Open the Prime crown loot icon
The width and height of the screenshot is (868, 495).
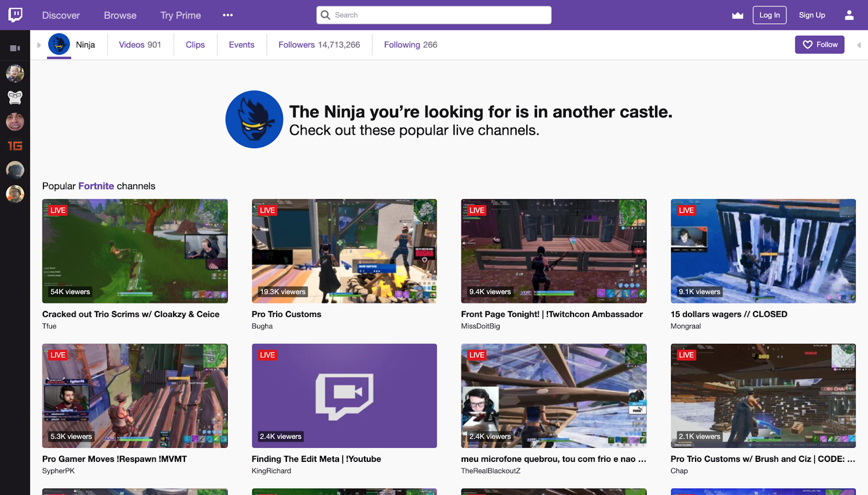[x=737, y=15]
